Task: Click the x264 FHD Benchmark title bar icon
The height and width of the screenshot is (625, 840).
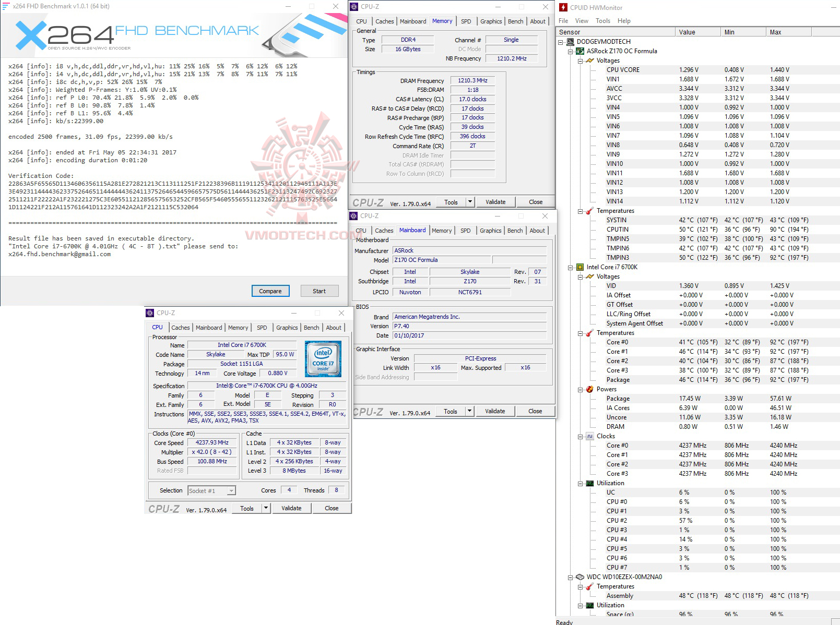Action: tap(6, 6)
